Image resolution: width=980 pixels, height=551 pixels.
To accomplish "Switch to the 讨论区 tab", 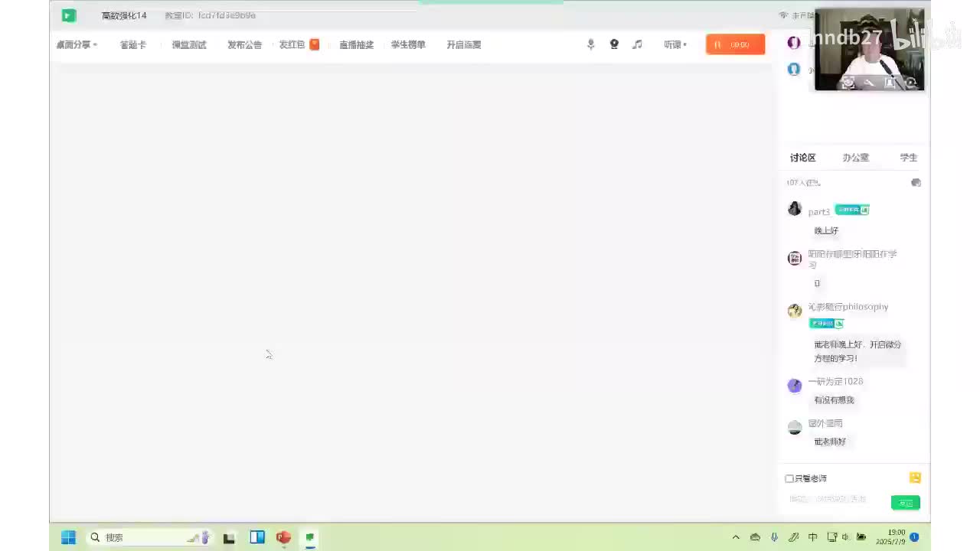I will tap(802, 158).
